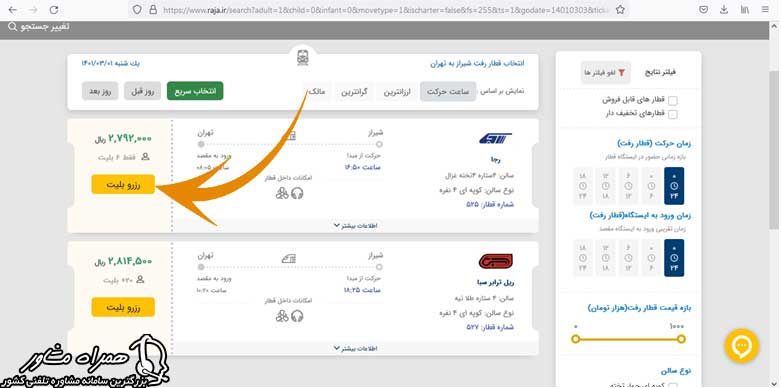Go to next day with روز بعد
Viewport: 781px width, 388px height.
[x=100, y=91]
